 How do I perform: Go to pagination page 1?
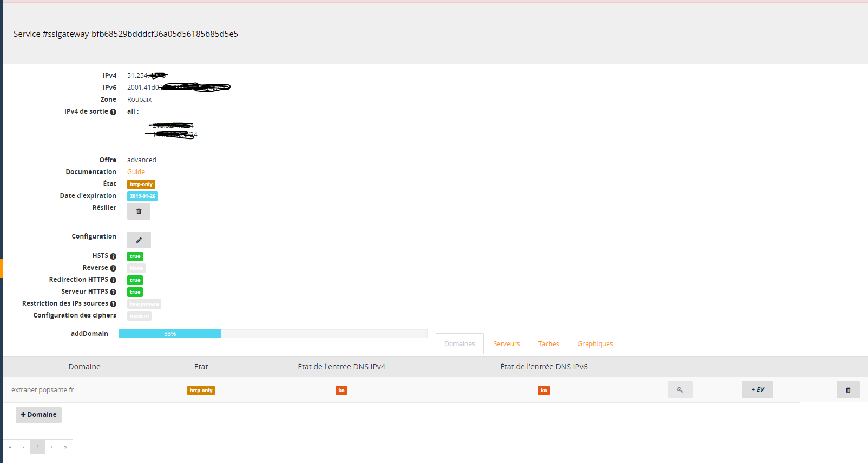pos(38,447)
